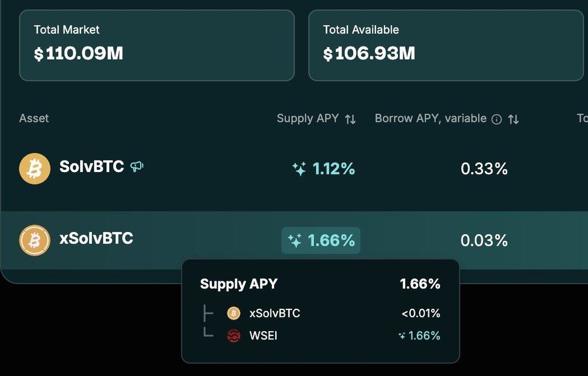Click the WSEI 1.66% reward line in tooltip

coord(321,336)
